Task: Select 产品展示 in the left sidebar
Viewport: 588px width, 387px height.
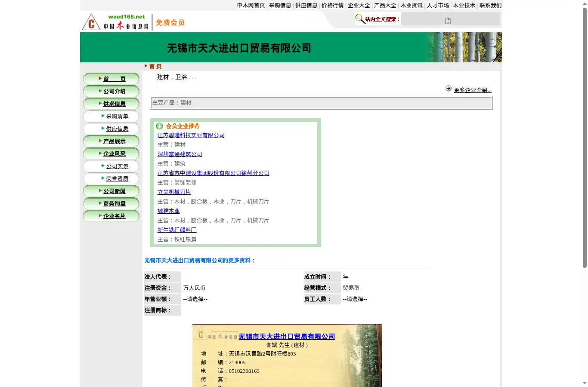Action: pos(115,141)
